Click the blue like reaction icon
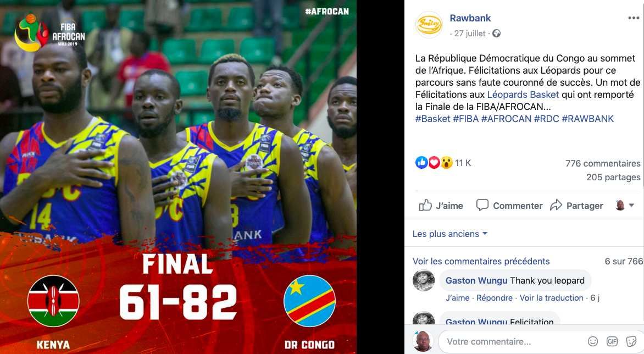Screen dimensions: 644x354 click(421, 163)
